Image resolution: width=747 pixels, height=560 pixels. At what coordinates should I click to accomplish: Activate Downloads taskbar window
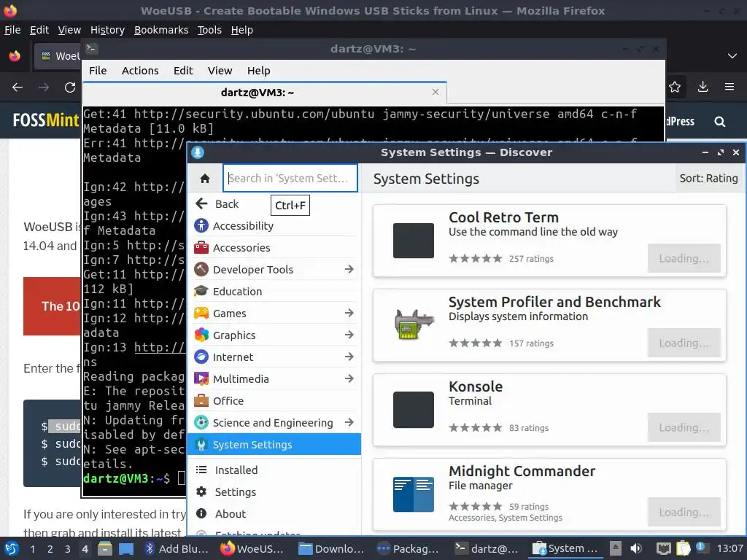click(x=330, y=548)
